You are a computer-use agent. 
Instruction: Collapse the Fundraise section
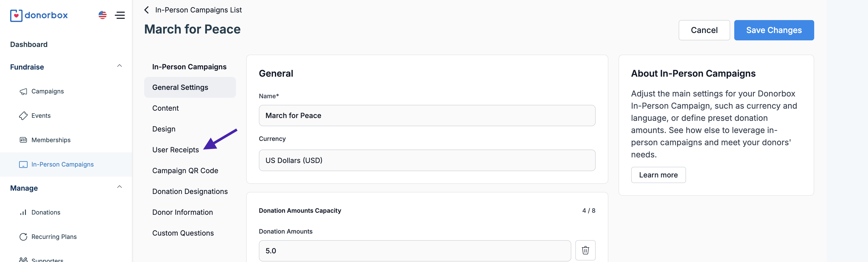[x=119, y=66]
